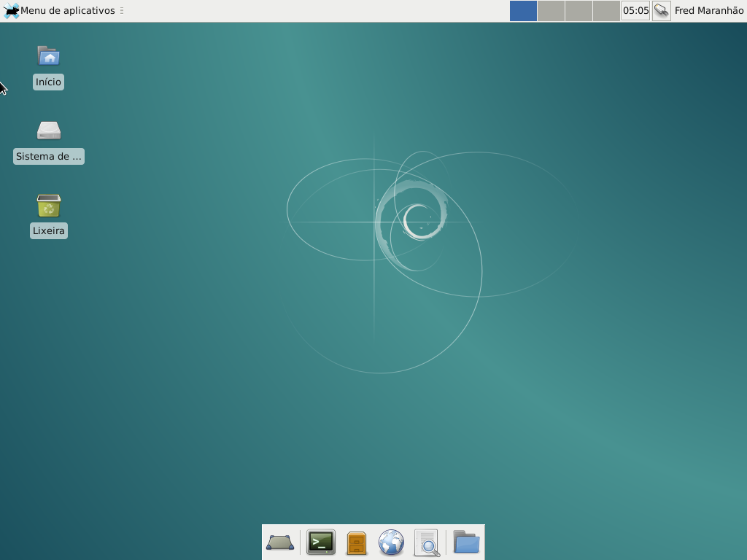Open the Sistema de arquivos desktop icon
Screen dimensions: 747x560
[48, 130]
